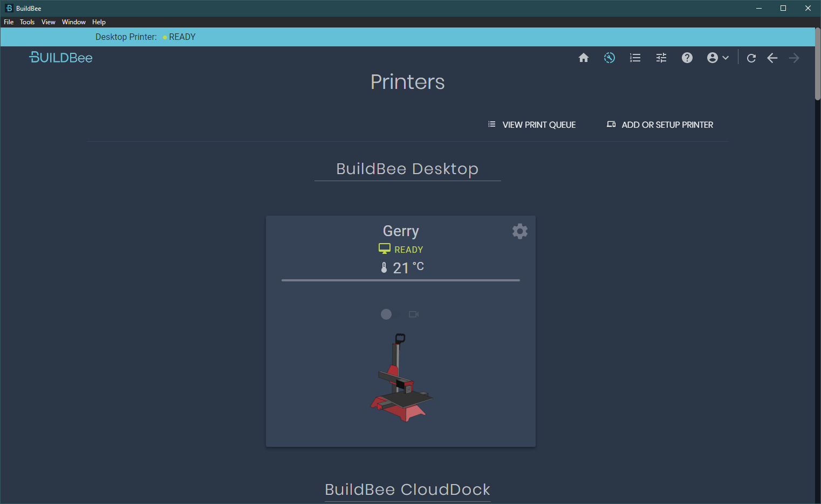
Task: Open the Tools menu
Action: click(27, 22)
